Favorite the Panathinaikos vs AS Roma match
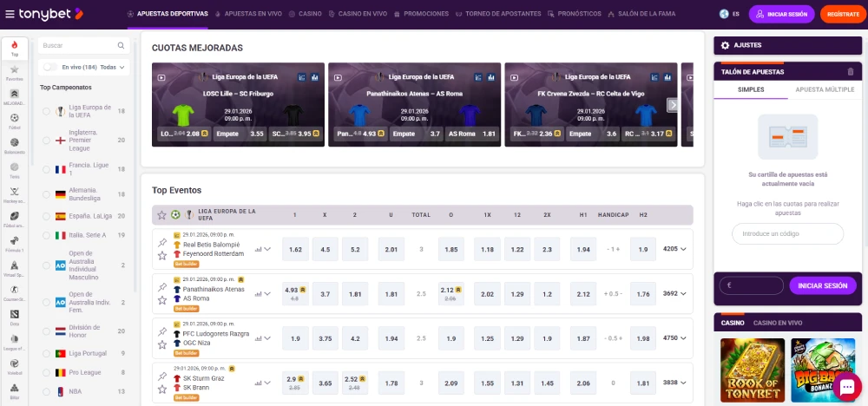 coord(162,300)
